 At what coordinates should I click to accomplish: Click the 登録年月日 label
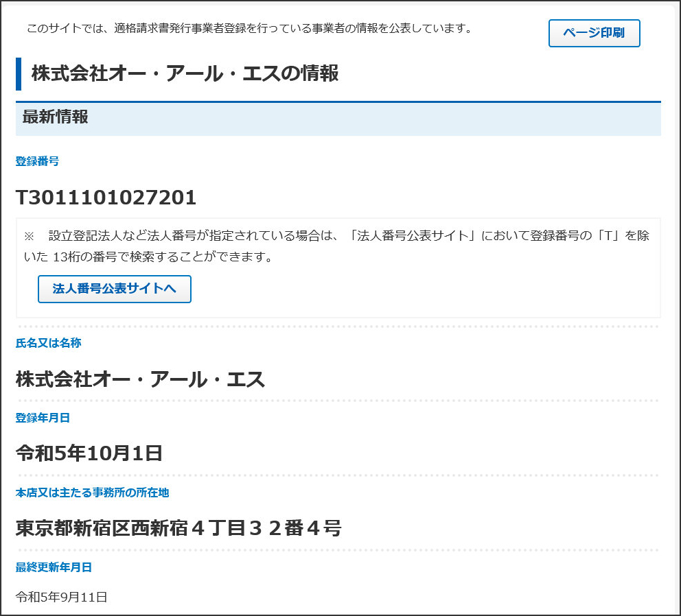43,418
